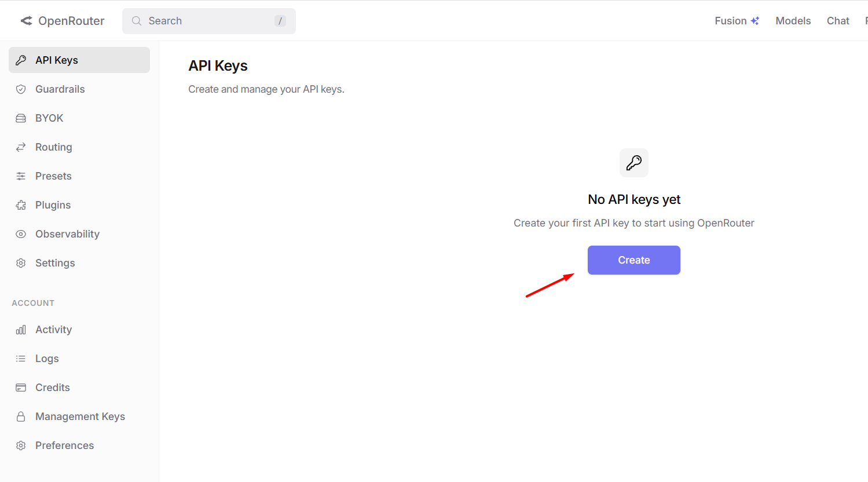This screenshot has width=868, height=482.
Task: Open Logs via the list icon
Action: (21, 358)
